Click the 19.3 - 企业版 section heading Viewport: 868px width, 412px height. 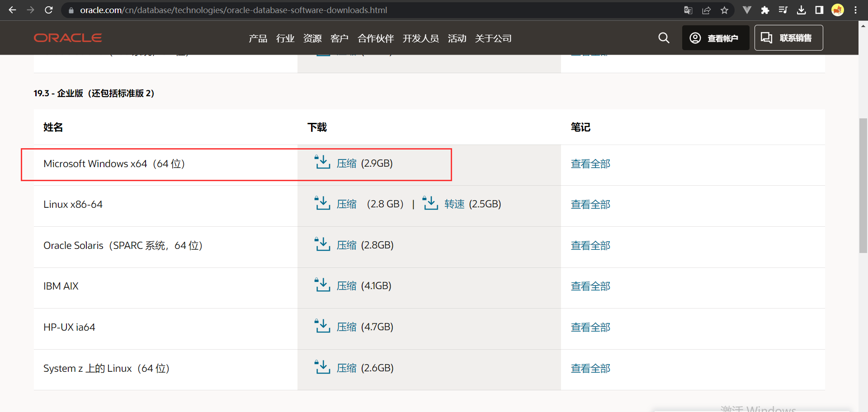click(94, 94)
